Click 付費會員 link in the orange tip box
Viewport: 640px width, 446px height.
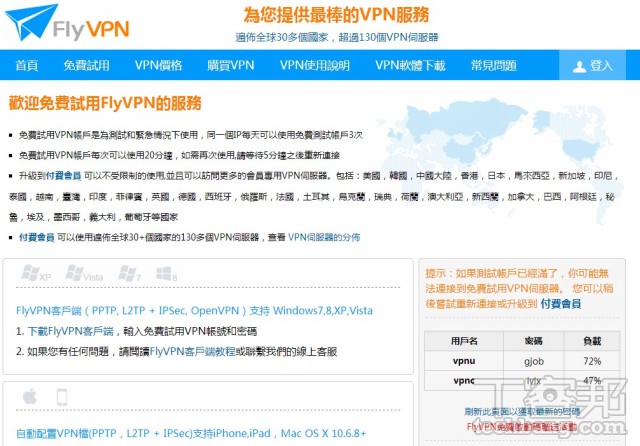click(x=560, y=304)
